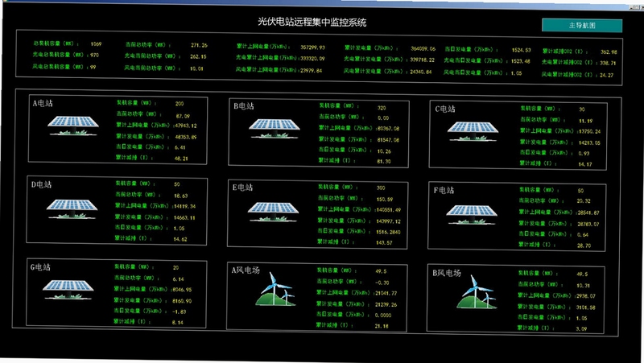Click the G电站 solar panel icon
644x363 pixels.
point(68,290)
